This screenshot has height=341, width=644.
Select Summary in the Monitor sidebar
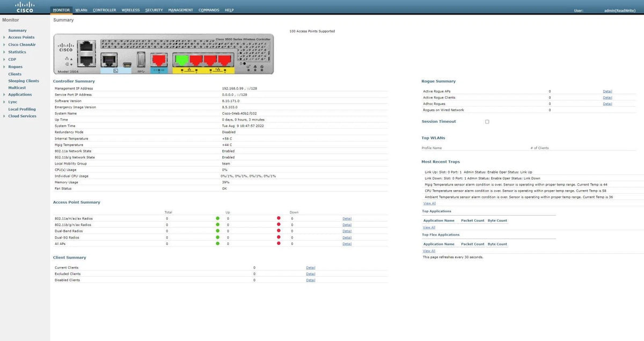[x=17, y=31]
